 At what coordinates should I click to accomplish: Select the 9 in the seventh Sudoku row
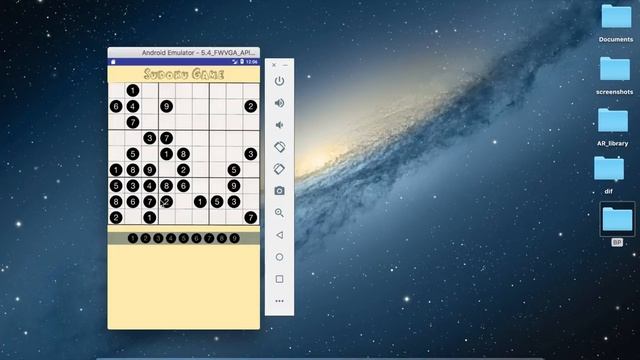[234, 186]
